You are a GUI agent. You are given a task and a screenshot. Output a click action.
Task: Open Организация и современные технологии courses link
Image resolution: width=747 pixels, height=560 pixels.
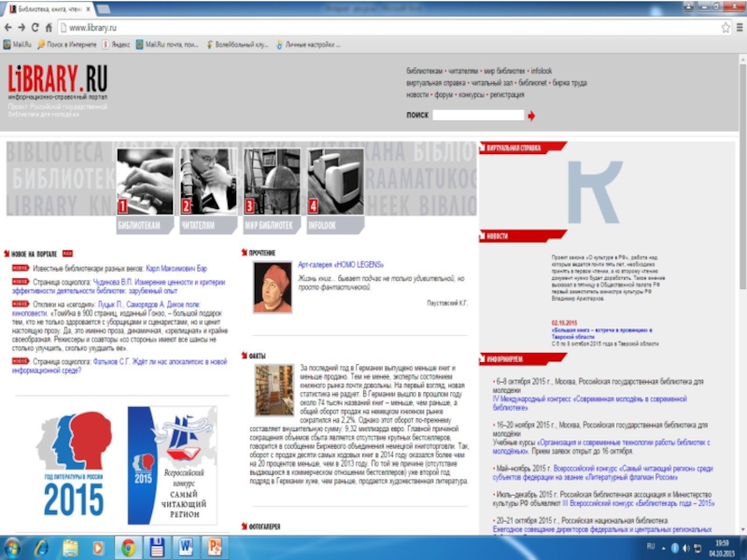click(601, 447)
